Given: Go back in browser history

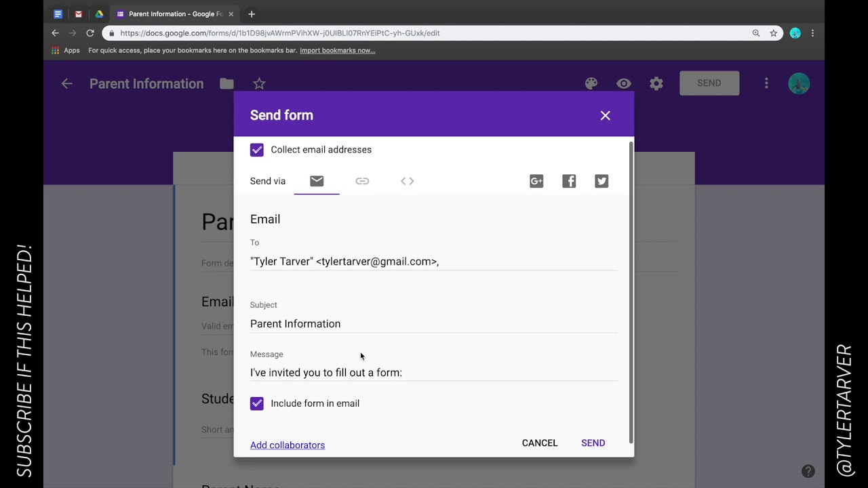Looking at the screenshot, I should pos(56,33).
